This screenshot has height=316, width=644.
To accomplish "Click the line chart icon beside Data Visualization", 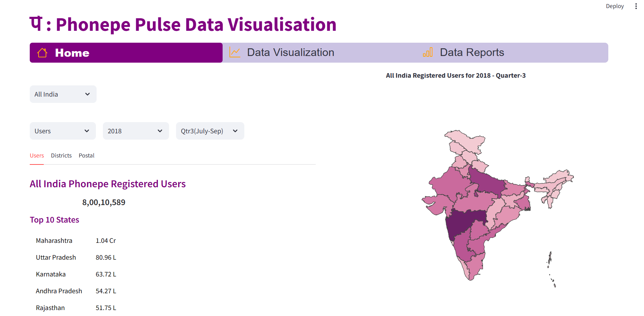I will tap(234, 52).
